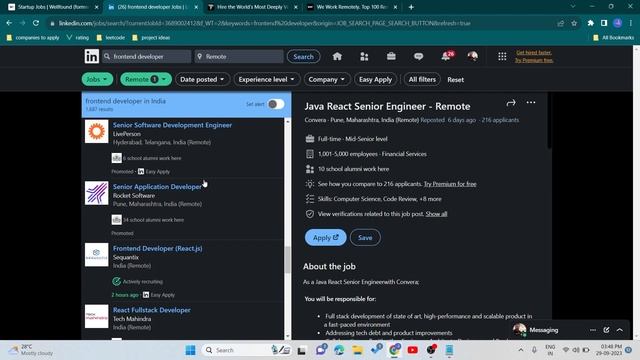The image size is (640, 360).
Task: Click the Search button
Action: [303, 56]
